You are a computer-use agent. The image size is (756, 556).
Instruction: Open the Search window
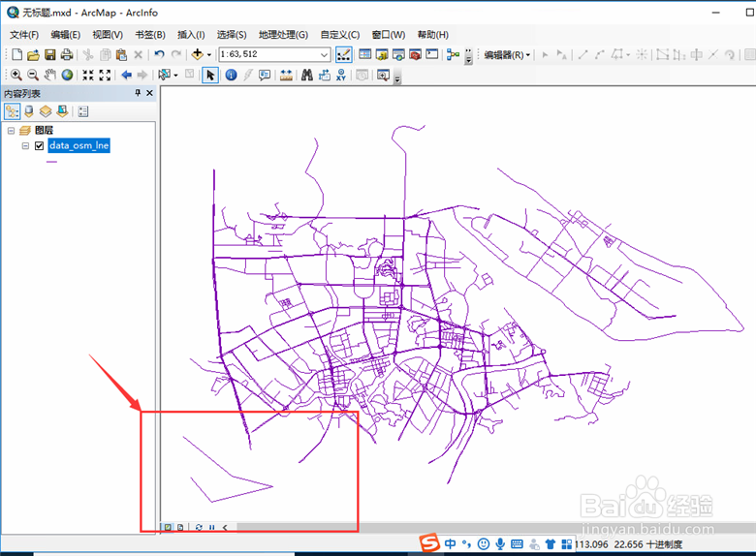[x=398, y=55]
